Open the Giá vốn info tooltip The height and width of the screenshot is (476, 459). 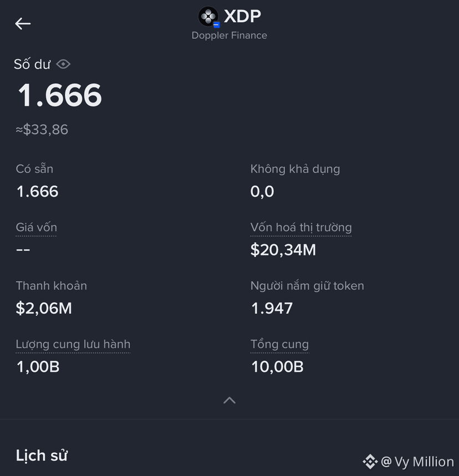click(36, 227)
